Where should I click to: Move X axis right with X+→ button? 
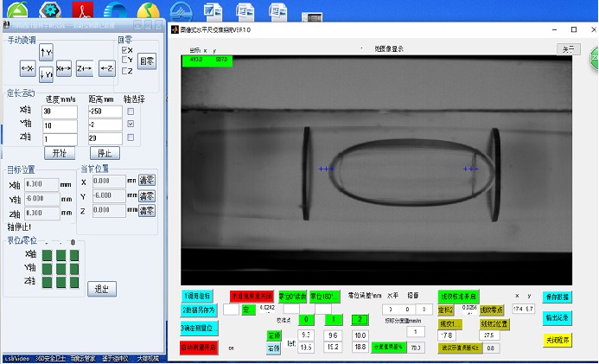point(64,69)
